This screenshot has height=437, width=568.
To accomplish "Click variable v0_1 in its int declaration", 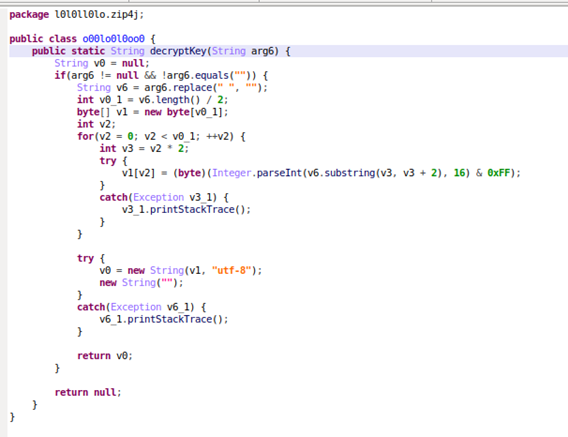I will click(110, 100).
